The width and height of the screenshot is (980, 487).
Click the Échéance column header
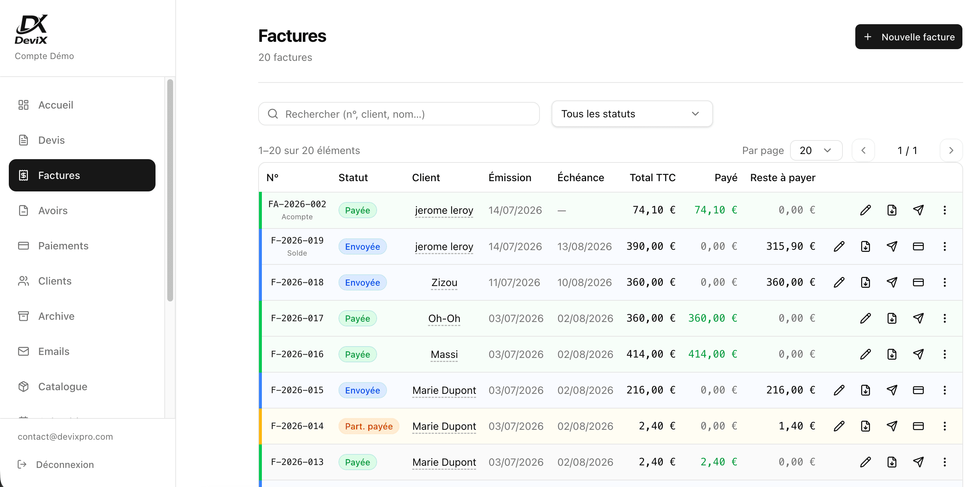point(581,178)
